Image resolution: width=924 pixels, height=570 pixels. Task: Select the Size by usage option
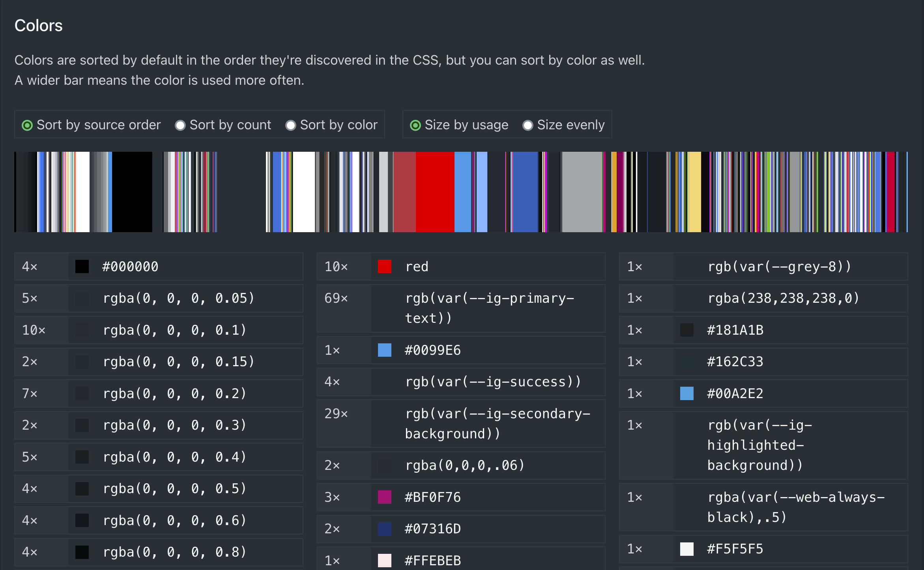coord(415,125)
